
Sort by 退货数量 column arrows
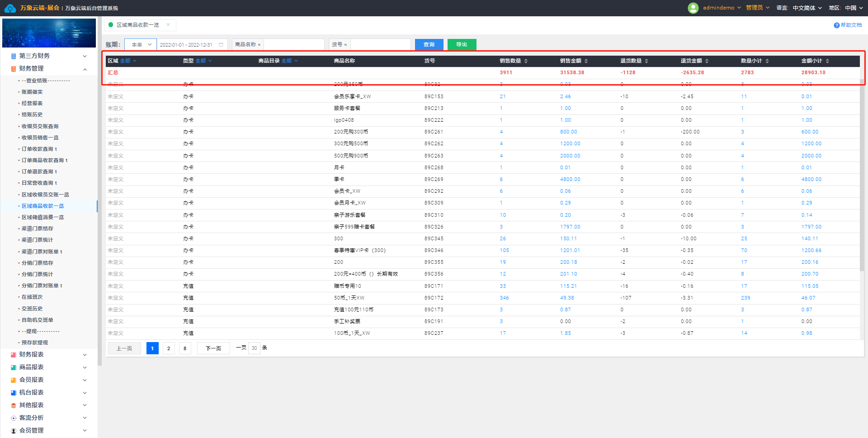pos(646,61)
